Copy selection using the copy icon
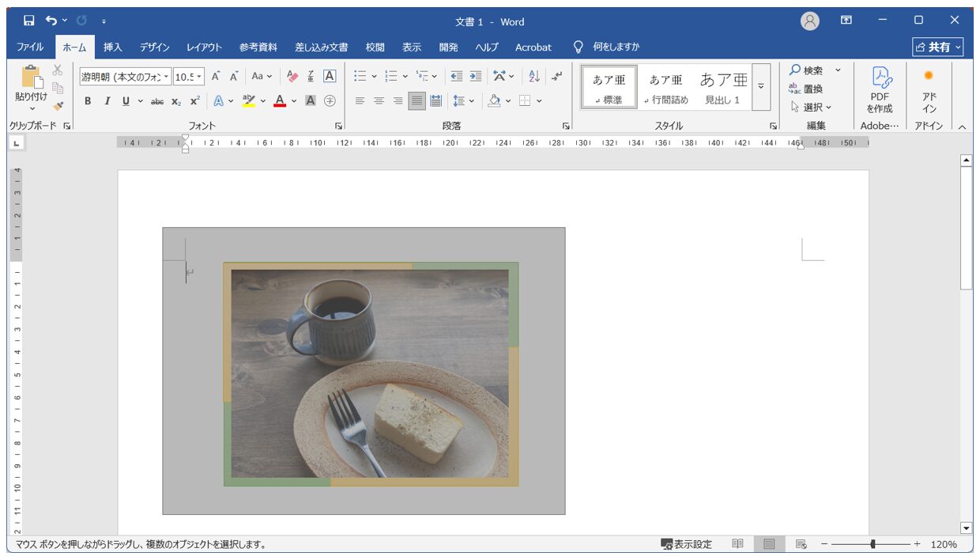 click(58, 88)
